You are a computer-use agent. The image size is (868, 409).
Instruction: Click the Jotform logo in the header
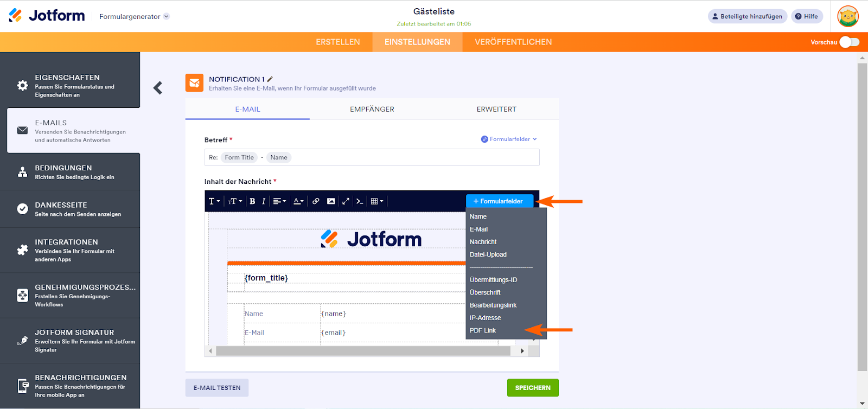[x=47, y=16]
